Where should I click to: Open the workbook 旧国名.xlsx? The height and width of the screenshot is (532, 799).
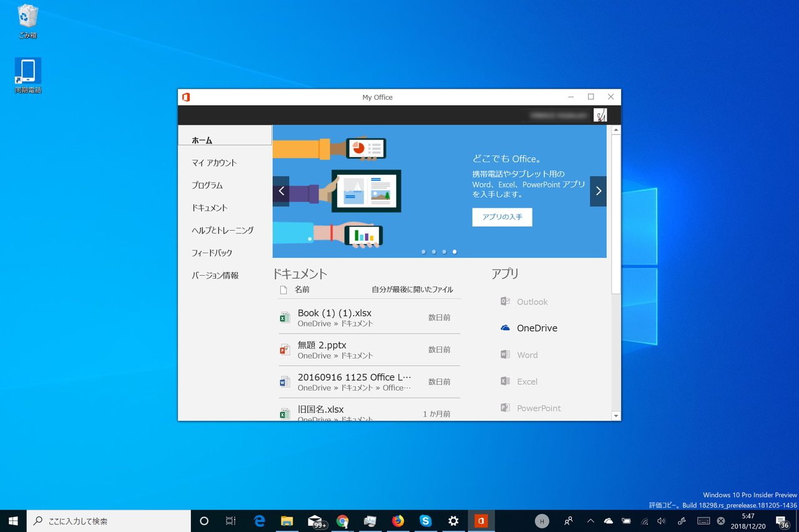(370, 410)
